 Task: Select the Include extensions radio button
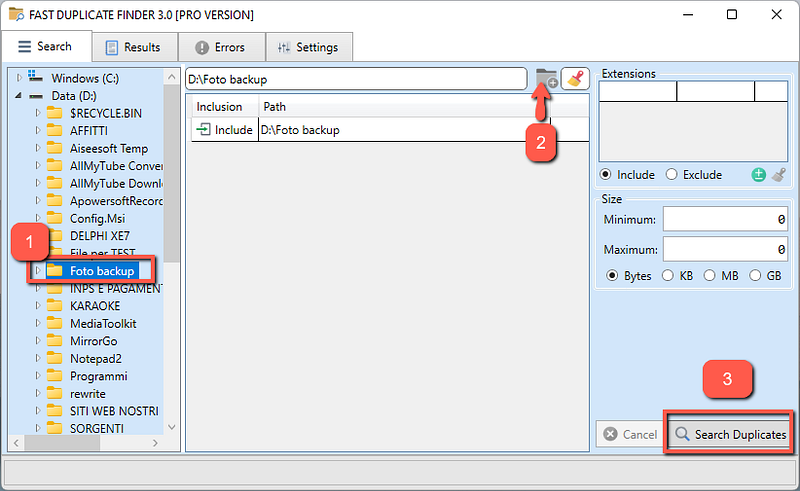[605, 175]
